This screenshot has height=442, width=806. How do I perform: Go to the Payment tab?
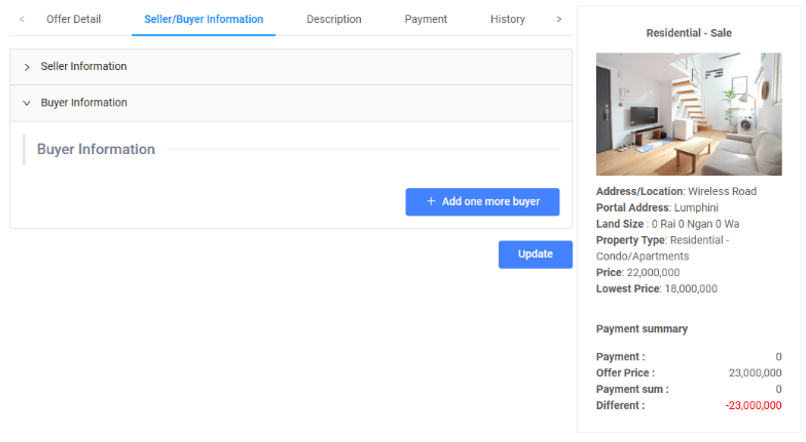[426, 19]
